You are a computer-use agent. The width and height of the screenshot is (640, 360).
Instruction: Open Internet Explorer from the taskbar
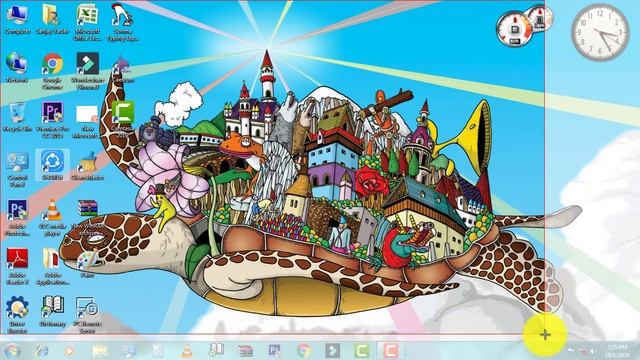(x=42, y=350)
